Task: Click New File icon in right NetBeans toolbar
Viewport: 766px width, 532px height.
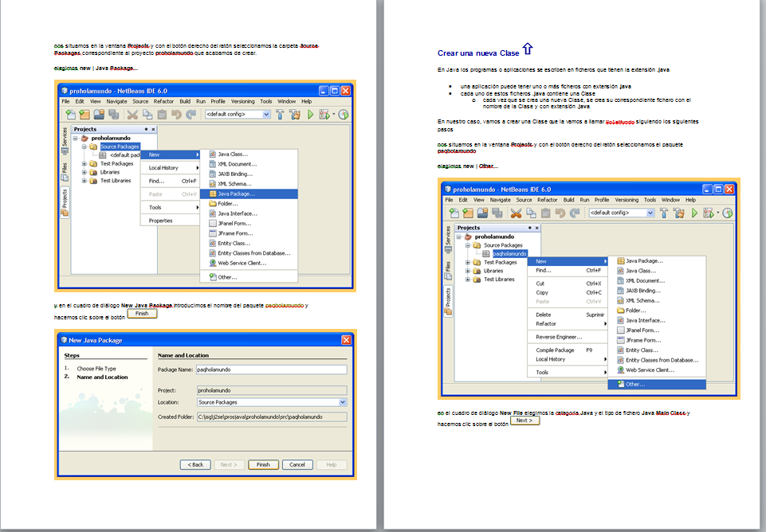Action: pyautogui.click(x=454, y=213)
